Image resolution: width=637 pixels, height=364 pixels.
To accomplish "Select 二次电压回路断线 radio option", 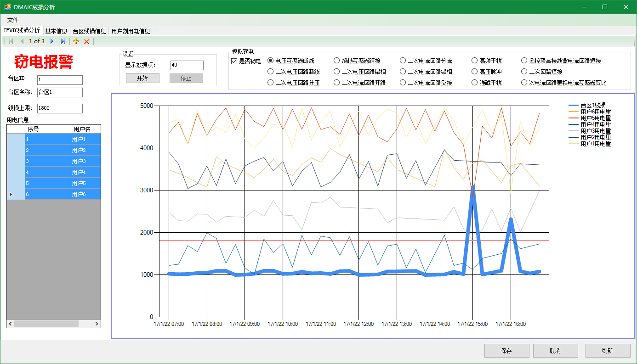I will click(x=270, y=72).
